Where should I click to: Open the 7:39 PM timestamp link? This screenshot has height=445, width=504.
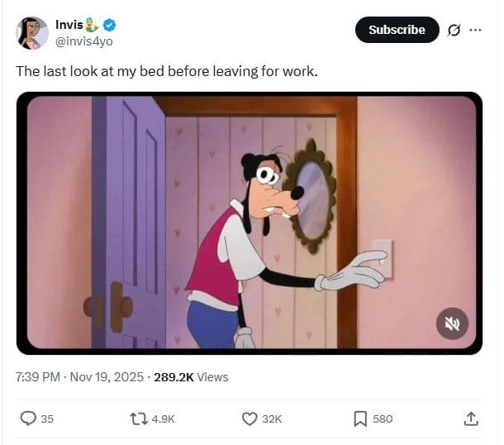tap(37, 377)
